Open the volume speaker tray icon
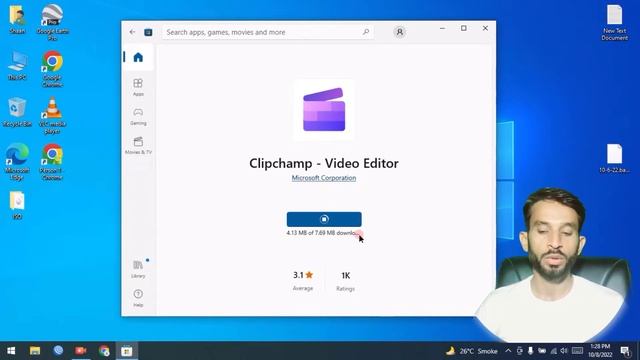The image size is (640, 360). click(x=564, y=351)
